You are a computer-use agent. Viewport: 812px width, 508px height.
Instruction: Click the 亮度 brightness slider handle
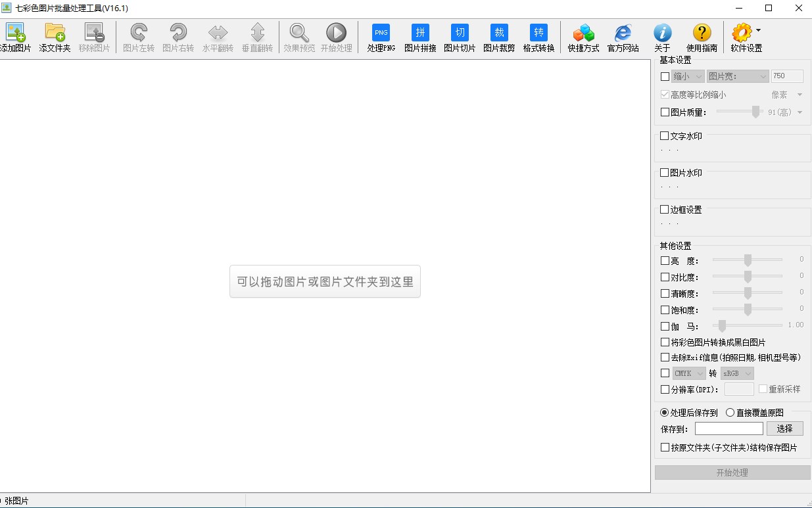748,260
